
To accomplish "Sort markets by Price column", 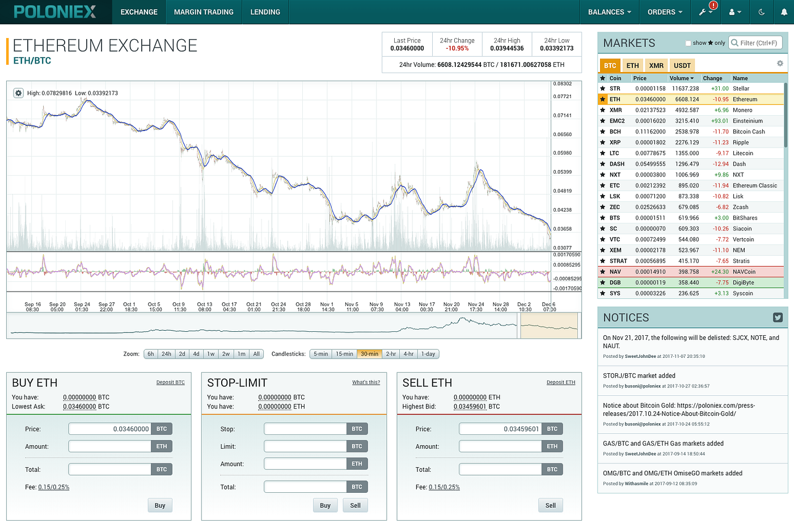I will (x=640, y=78).
